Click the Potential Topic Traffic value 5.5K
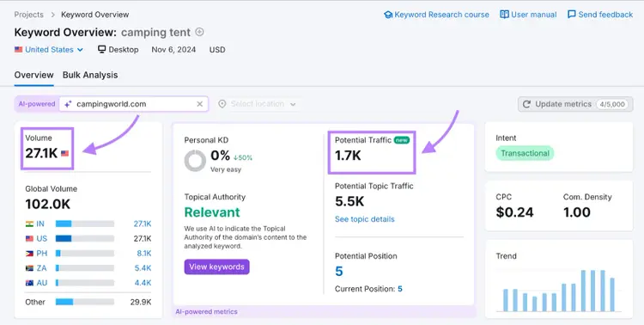 (x=349, y=201)
